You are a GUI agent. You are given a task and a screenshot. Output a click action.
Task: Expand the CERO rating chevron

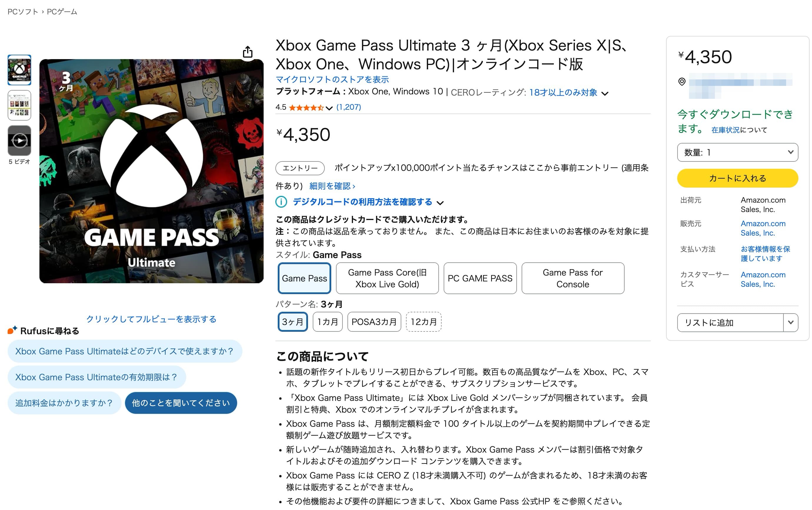605,93
